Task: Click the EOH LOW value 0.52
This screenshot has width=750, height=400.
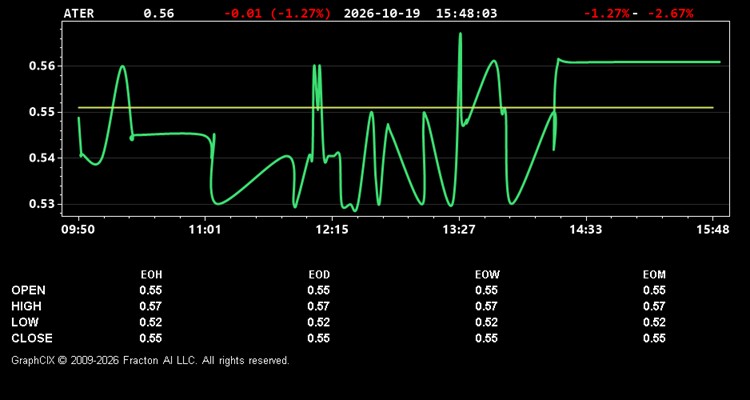Action: [x=151, y=322]
